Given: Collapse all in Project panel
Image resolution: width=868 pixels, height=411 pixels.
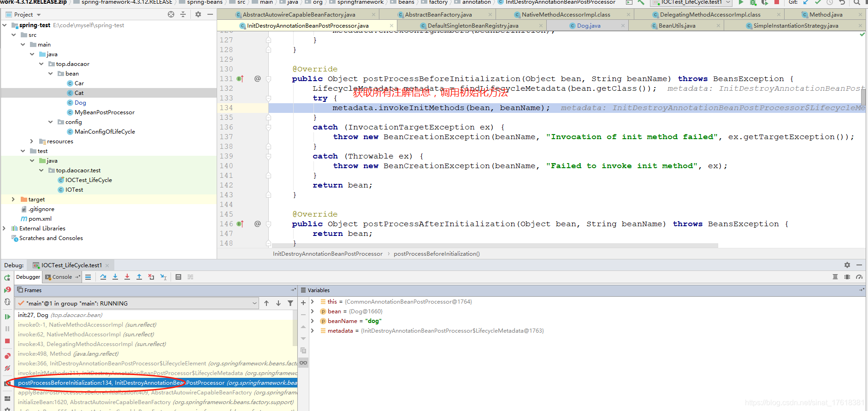Looking at the screenshot, I should click(183, 14).
